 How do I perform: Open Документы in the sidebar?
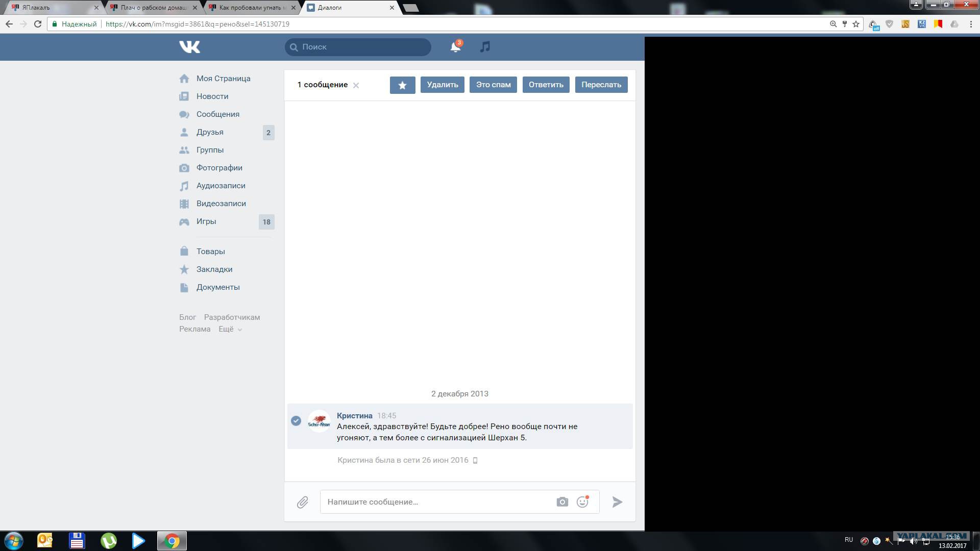pos(218,287)
